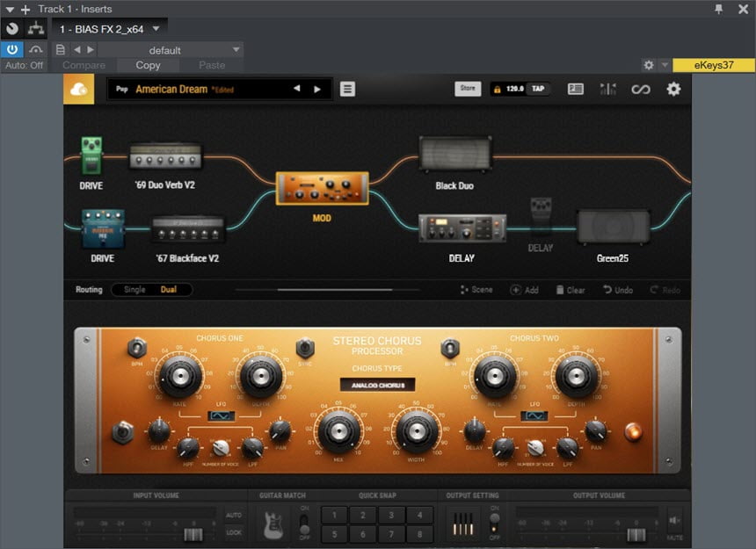The height and width of the screenshot is (549, 756).
Task: Toggle input volume LOCK button
Action: [x=234, y=532]
